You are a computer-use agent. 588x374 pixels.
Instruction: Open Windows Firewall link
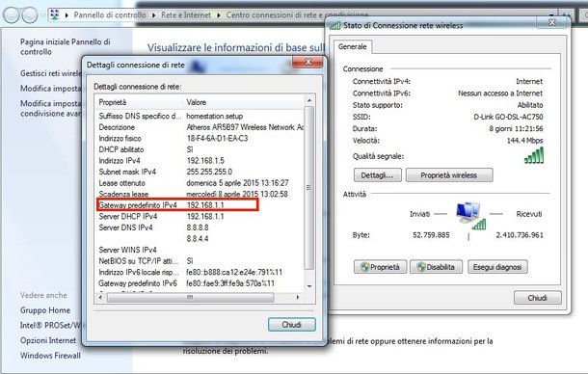tap(50, 356)
